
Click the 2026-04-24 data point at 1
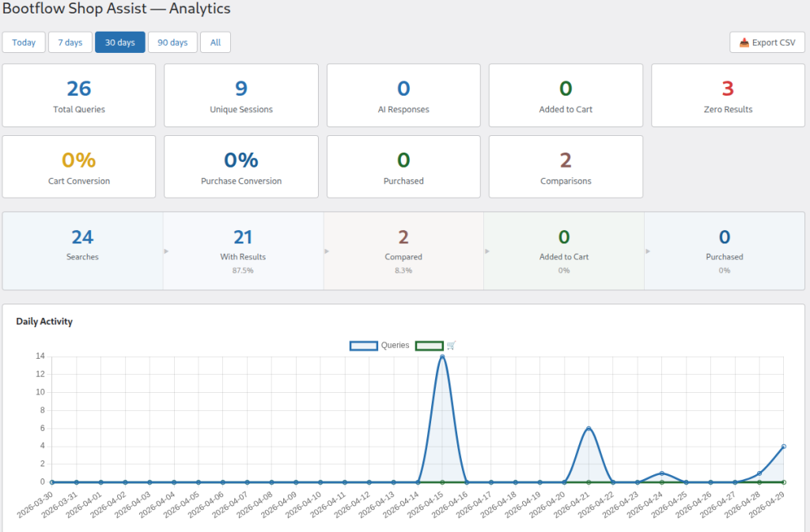(x=662, y=474)
